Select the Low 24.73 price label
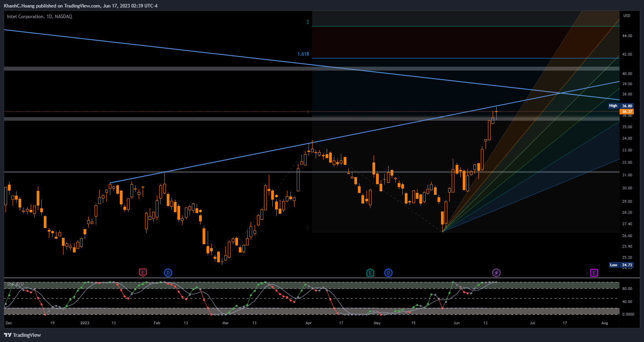Screen dimensions: 644x342 (x=621, y=265)
